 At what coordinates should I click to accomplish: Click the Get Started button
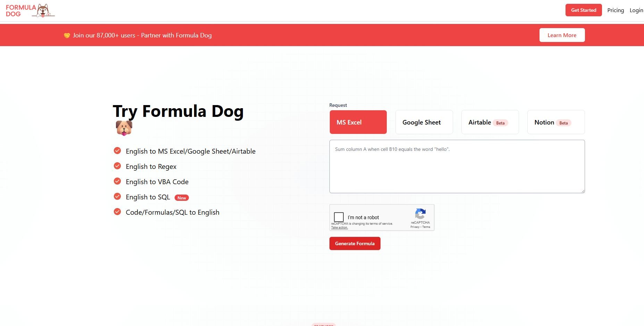click(583, 10)
